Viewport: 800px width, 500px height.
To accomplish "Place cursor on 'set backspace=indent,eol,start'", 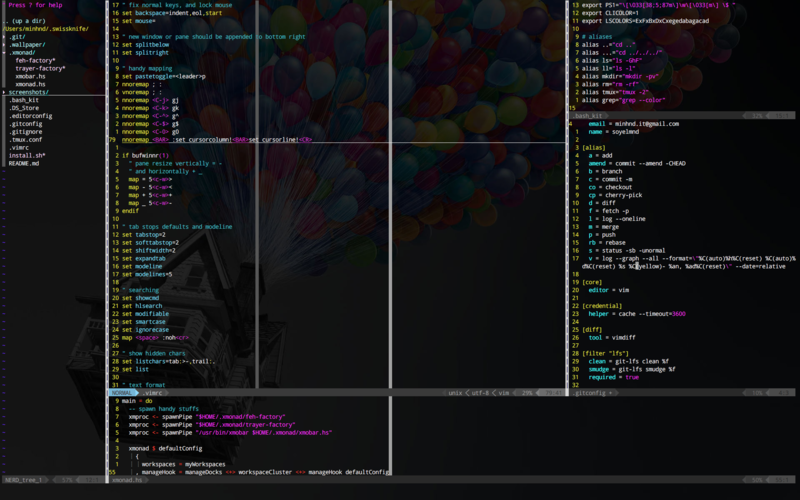I will coord(172,13).
